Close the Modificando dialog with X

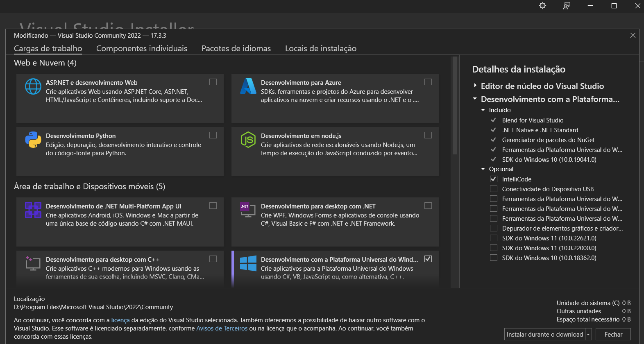[633, 35]
